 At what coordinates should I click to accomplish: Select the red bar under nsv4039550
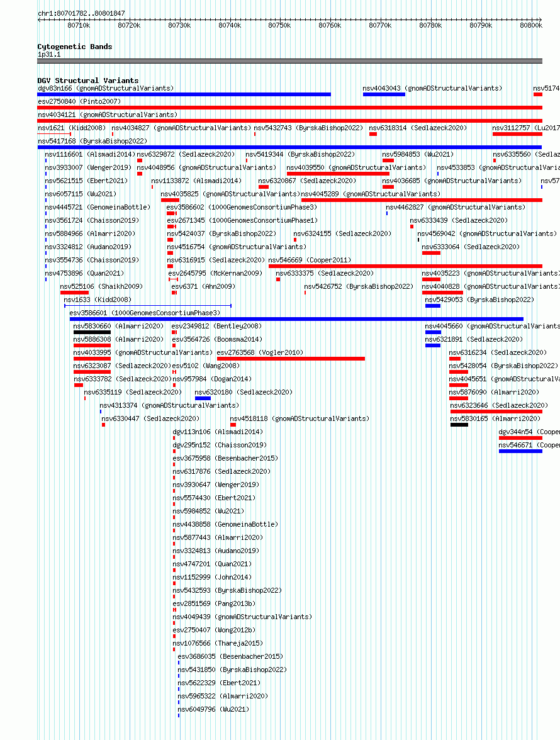coord(338,174)
